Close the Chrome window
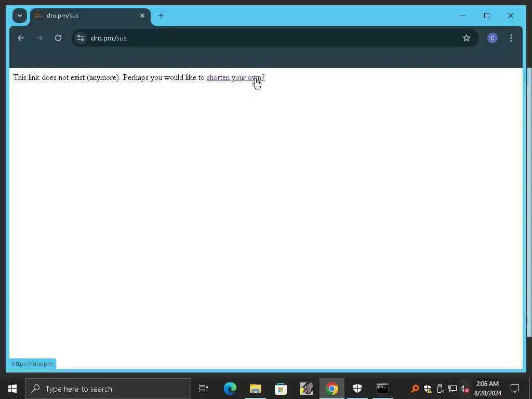The image size is (532, 399). coord(510,16)
